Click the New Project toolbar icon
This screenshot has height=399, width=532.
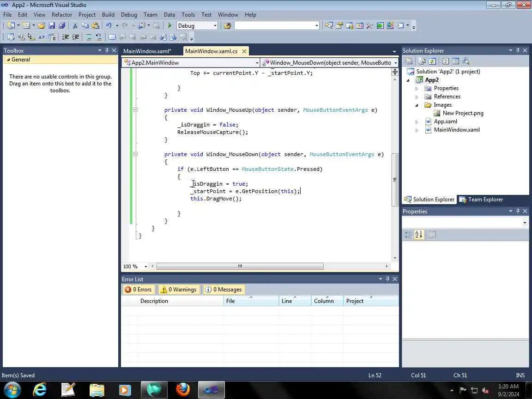click(x=11, y=25)
